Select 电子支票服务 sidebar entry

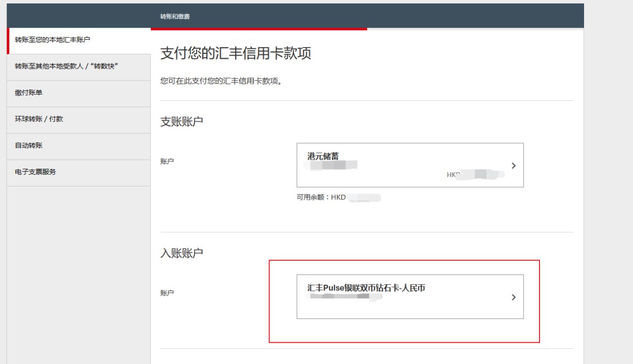(x=79, y=173)
